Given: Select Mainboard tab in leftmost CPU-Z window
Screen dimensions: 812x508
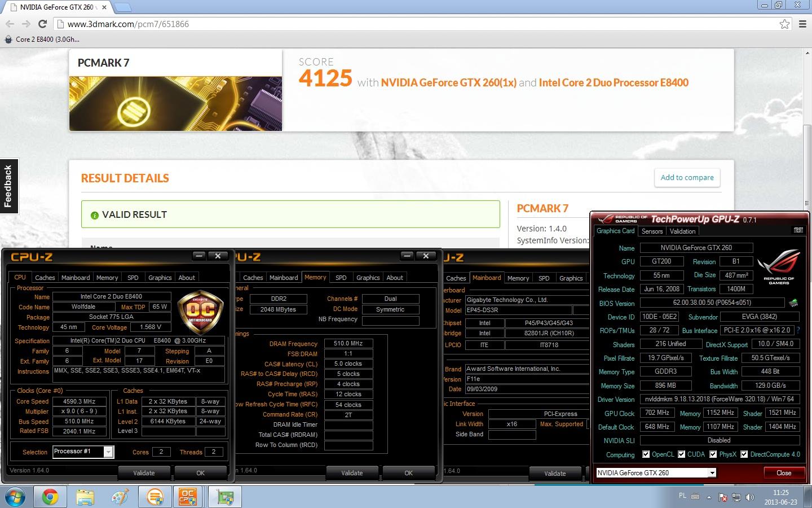Looking at the screenshot, I should point(76,278).
